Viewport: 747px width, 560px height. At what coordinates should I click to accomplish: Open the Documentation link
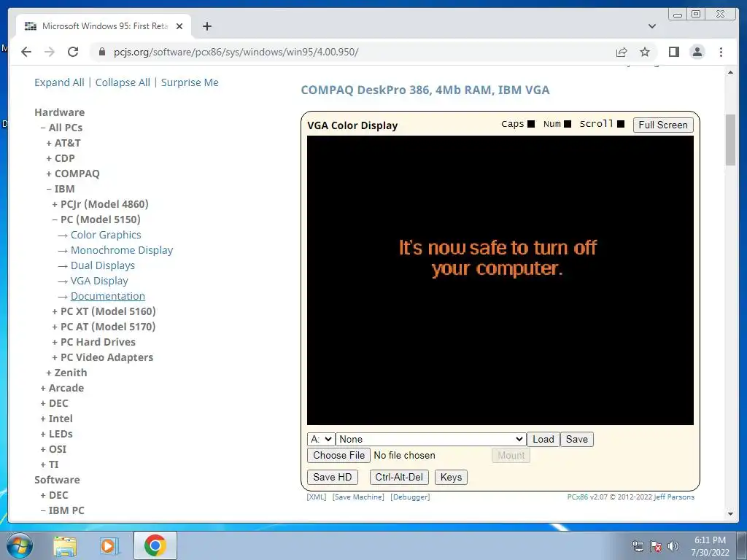[108, 296]
